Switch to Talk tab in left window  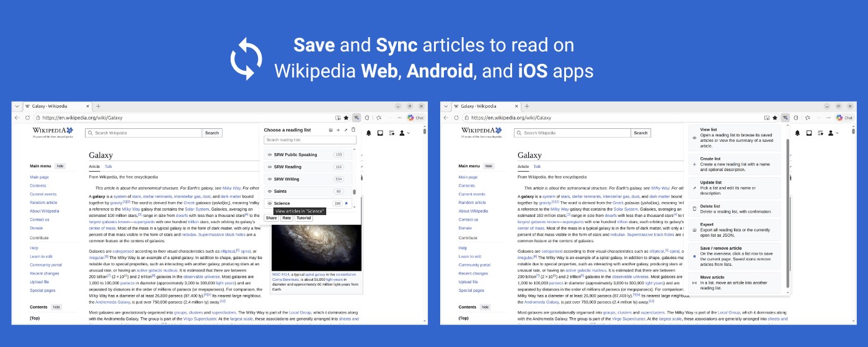pos(108,166)
